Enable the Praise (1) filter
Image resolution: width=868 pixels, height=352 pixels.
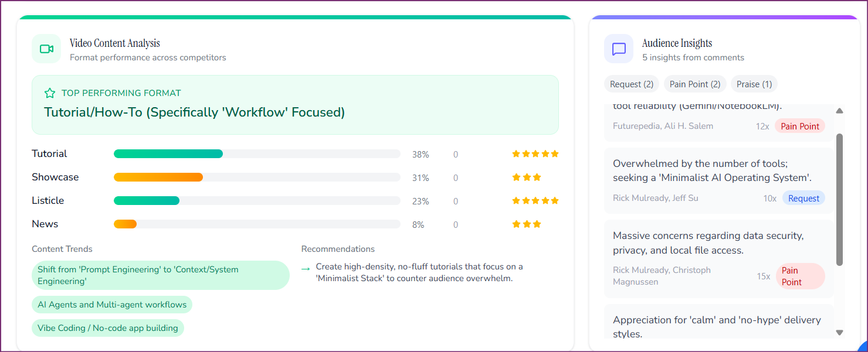tap(754, 84)
